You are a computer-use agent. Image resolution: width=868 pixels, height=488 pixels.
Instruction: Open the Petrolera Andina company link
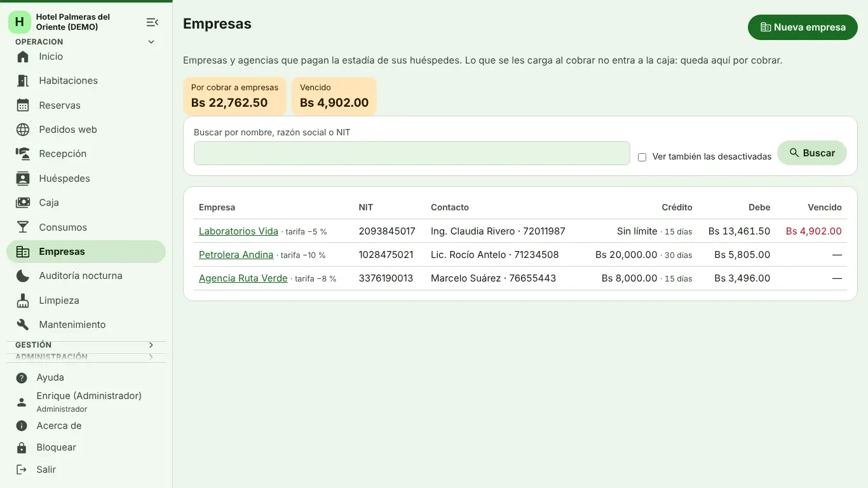(236, 255)
